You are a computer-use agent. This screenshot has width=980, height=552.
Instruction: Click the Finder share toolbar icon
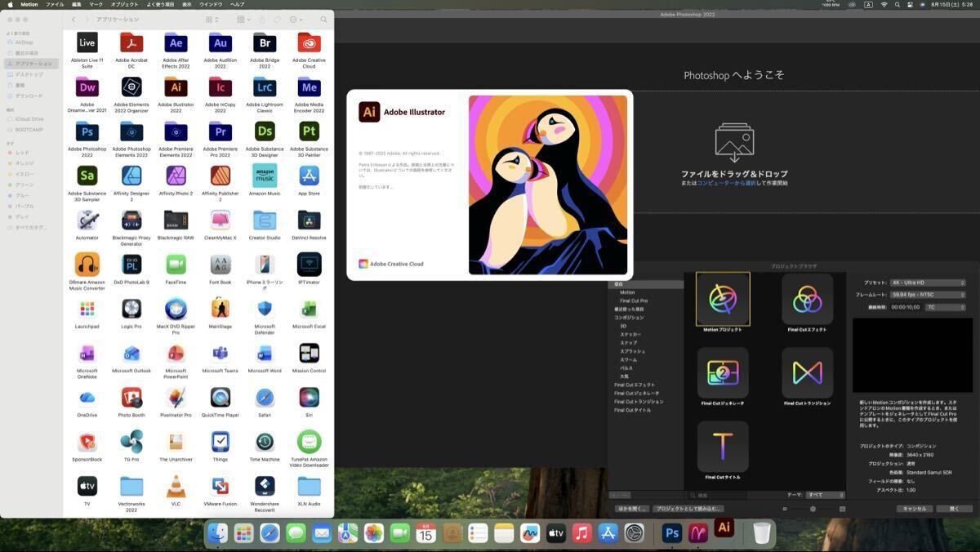pyautogui.click(x=261, y=20)
